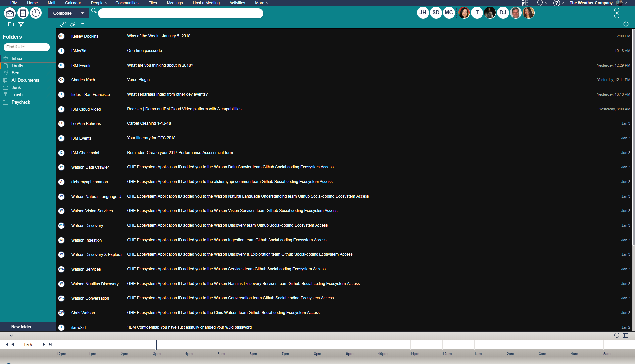Click the circled plus icon beside the avatars
Screen dimensions: 635x364
tap(617, 10)
